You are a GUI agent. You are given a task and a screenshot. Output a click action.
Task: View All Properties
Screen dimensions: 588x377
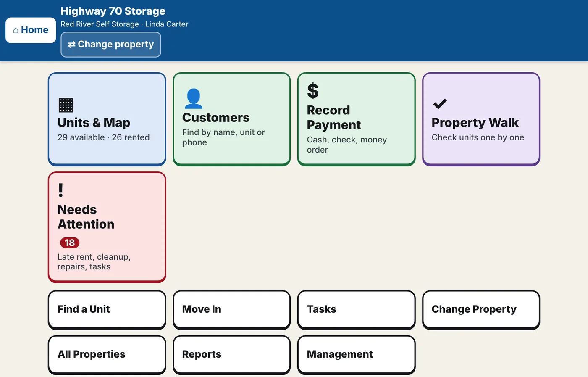107,354
